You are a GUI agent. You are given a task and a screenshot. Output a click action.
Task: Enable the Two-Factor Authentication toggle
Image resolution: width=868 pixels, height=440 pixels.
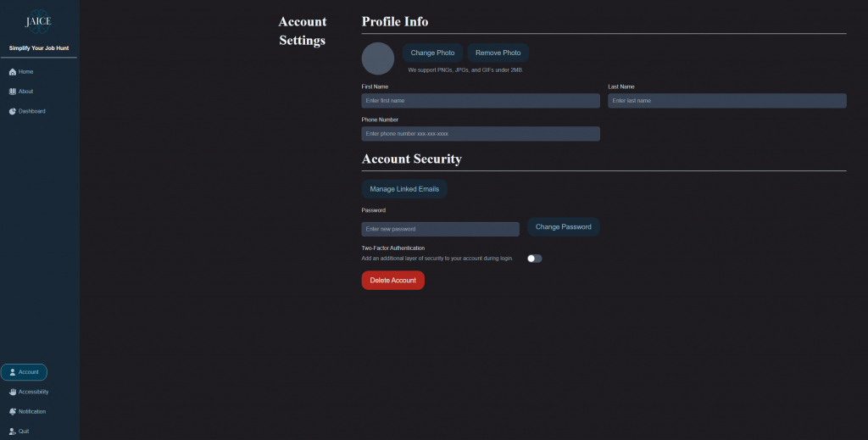point(534,259)
